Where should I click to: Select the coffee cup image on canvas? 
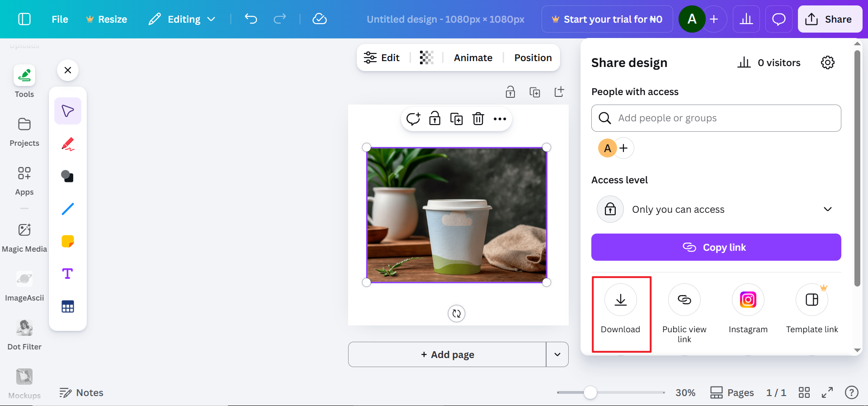click(x=457, y=215)
